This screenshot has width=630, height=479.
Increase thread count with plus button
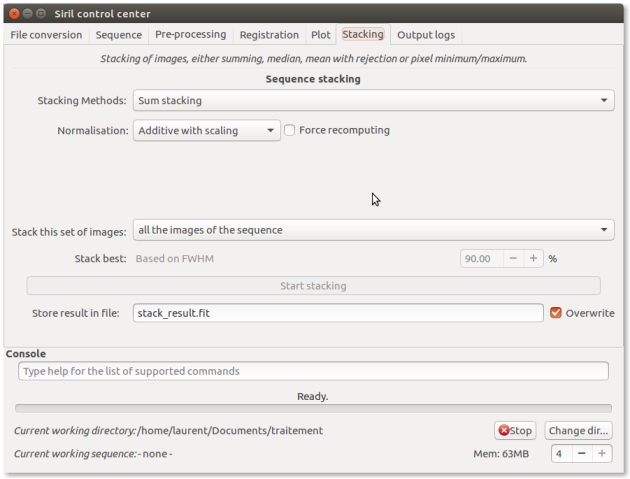601,454
